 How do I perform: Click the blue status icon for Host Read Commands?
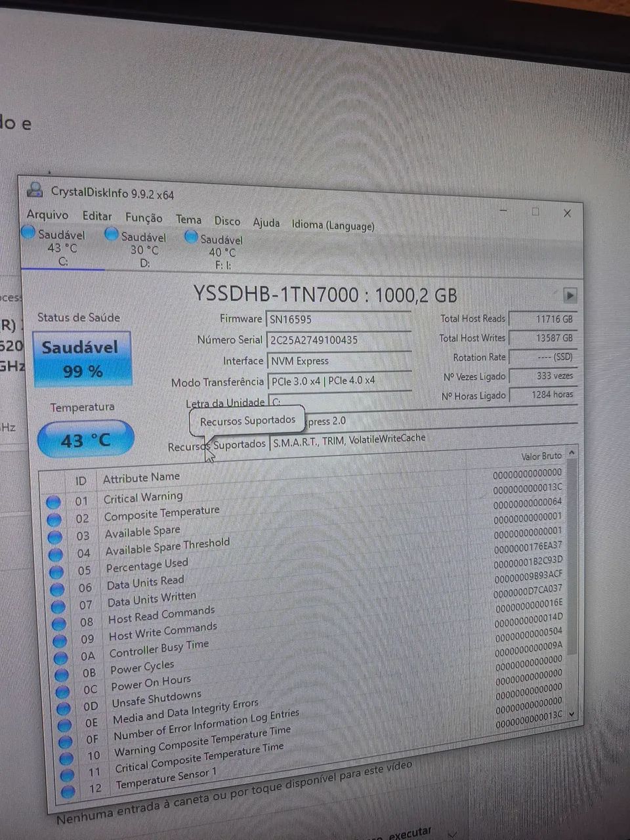click(x=60, y=623)
